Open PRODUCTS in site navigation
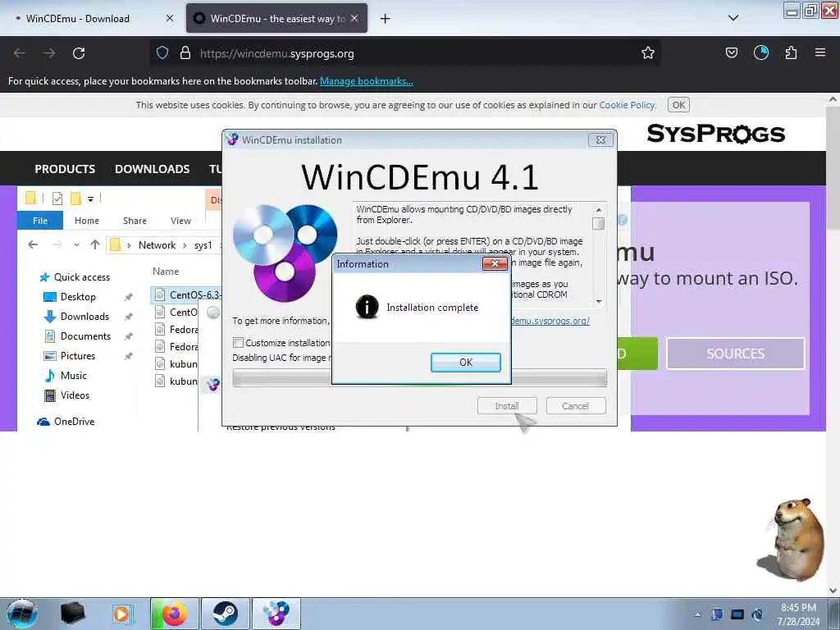 (x=65, y=169)
